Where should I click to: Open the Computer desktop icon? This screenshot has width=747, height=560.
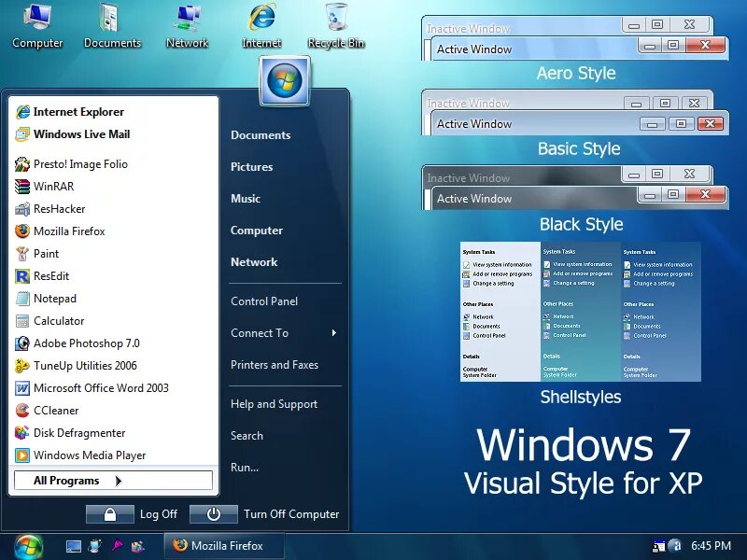click(37, 23)
